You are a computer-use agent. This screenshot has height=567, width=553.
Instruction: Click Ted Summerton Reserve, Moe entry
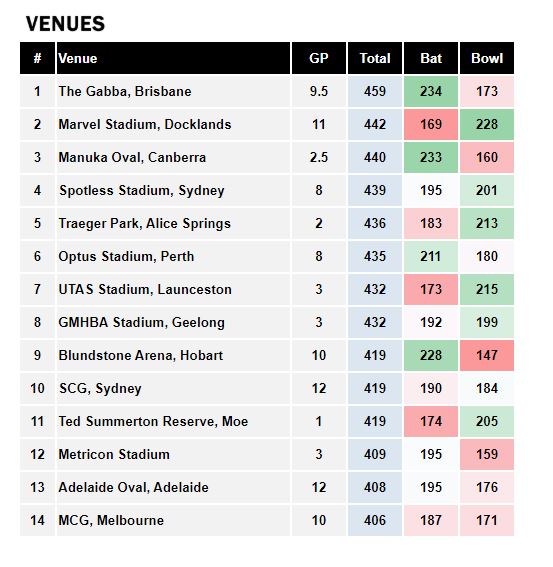pyautogui.click(x=153, y=421)
